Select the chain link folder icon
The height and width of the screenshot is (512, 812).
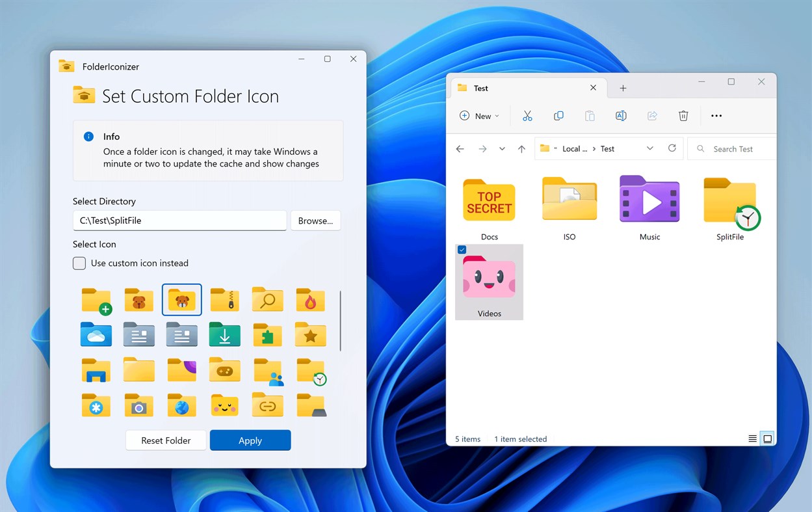point(267,405)
